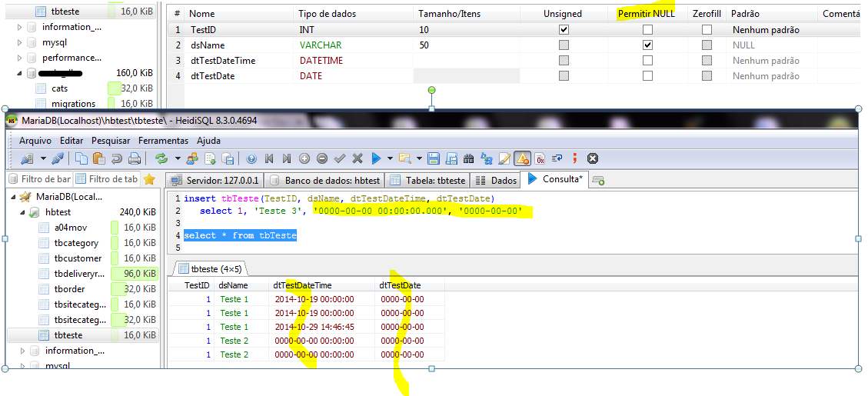Collapse the hbtest database tree node

[22, 212]
